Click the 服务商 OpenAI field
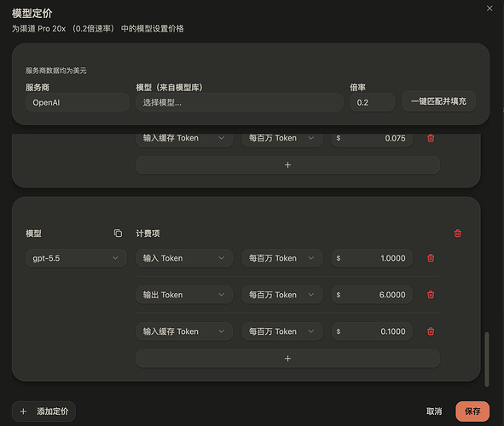 (x=77, y=102)
